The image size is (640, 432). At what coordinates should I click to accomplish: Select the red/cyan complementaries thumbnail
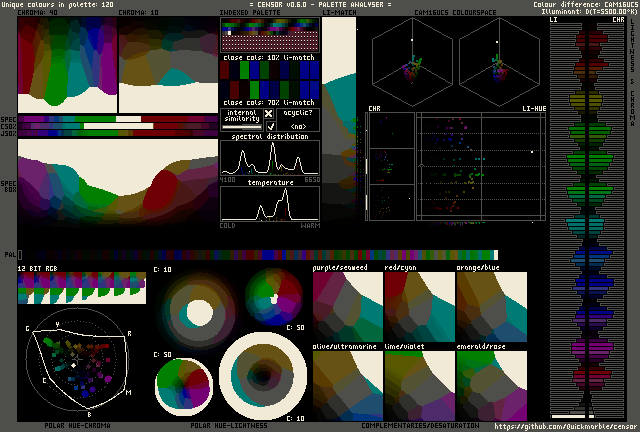point(419,306)
